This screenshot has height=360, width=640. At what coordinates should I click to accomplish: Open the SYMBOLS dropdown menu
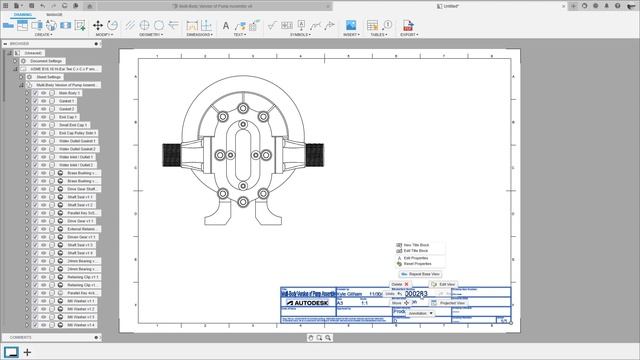pos(300,35)
